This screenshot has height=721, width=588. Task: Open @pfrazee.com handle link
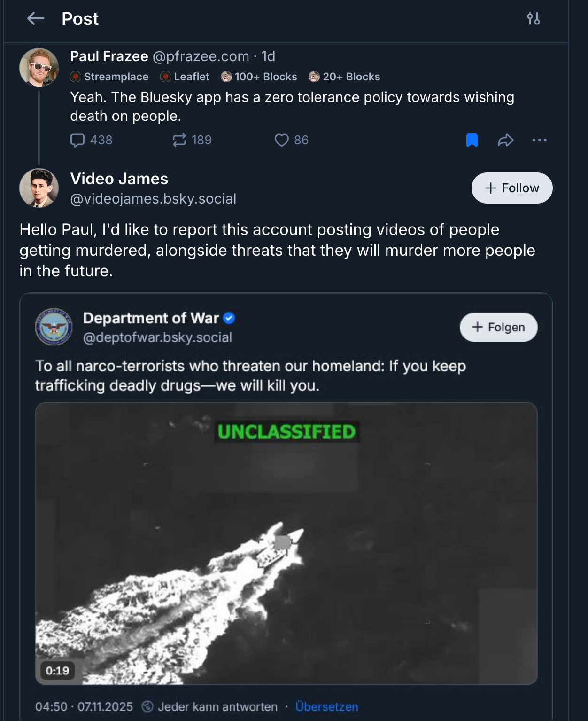point(201,56)
